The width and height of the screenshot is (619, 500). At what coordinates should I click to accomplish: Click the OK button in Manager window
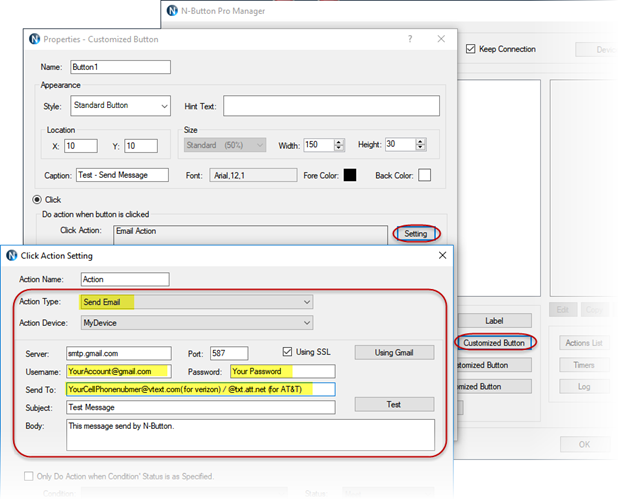585,444
